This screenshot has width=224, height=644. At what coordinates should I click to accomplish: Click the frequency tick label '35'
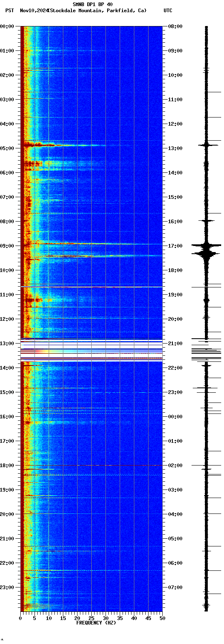click(x=120, y=618)
